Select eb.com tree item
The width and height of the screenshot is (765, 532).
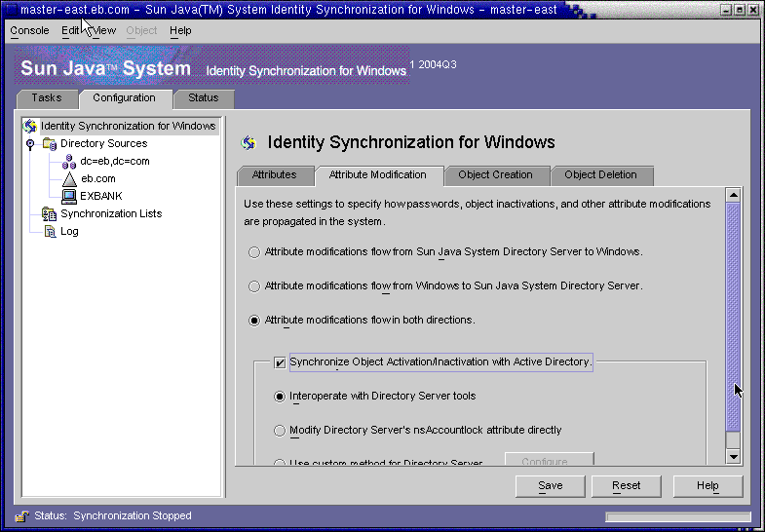coord(98,179)
